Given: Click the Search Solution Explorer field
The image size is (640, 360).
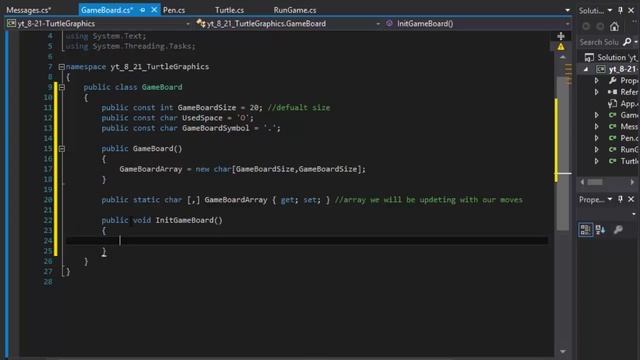Looking at the screenshot, I should pos(599,42).
